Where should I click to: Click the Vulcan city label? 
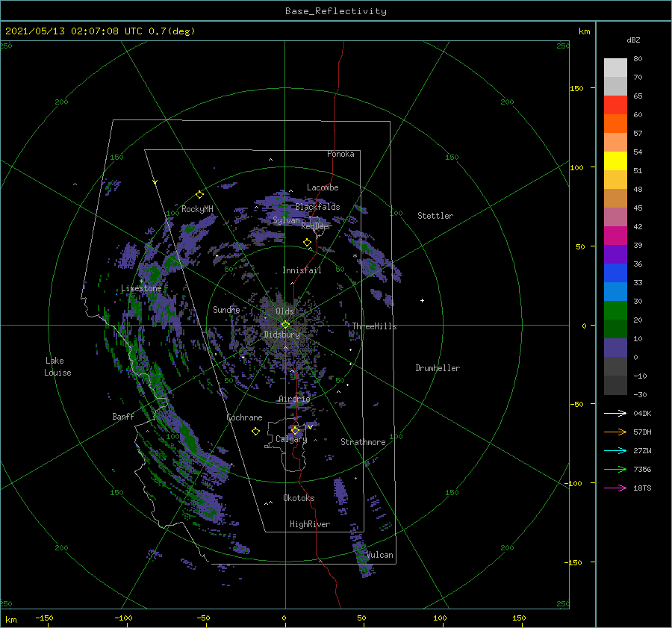click(380, 555)
